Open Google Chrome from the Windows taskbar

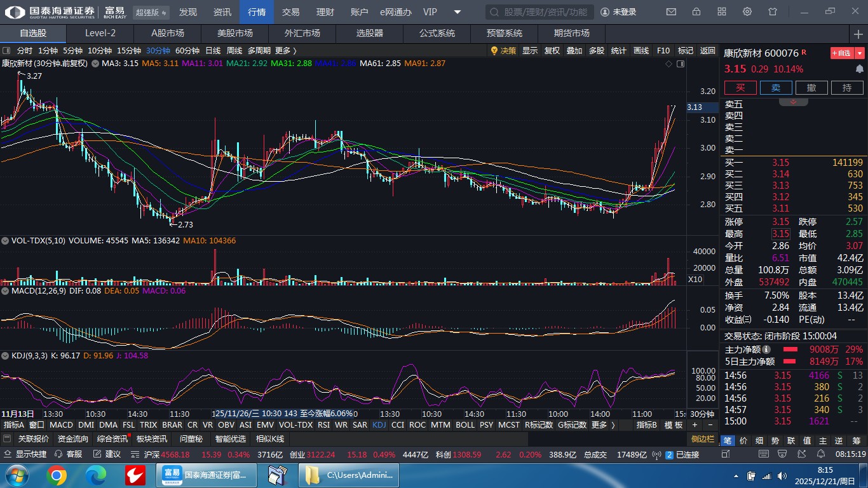pyautogui.click(x=57, y=475)
